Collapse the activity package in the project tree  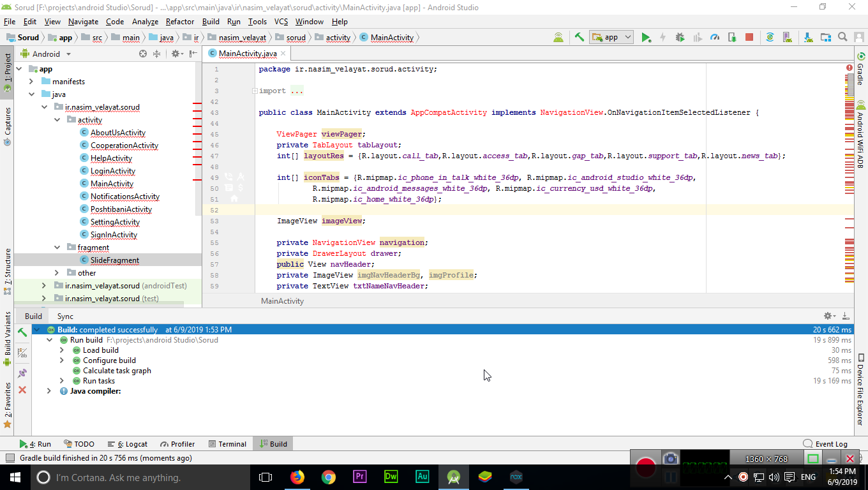tap(57, 119)
